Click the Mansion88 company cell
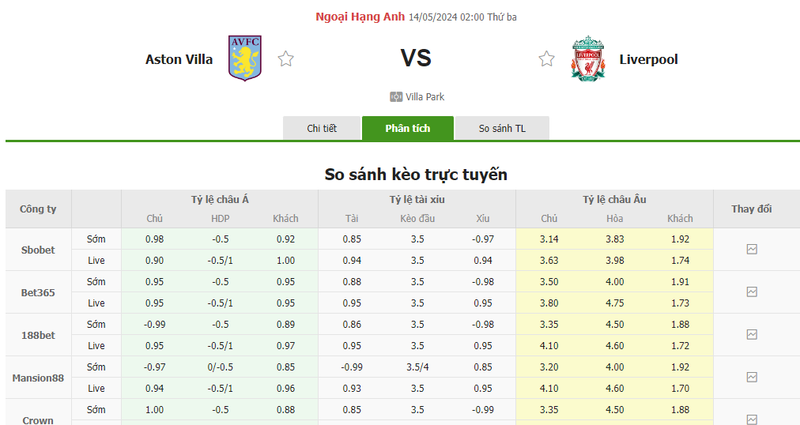Screen dimensions: 800x425 pyautogui.click(x=38, y=378)
